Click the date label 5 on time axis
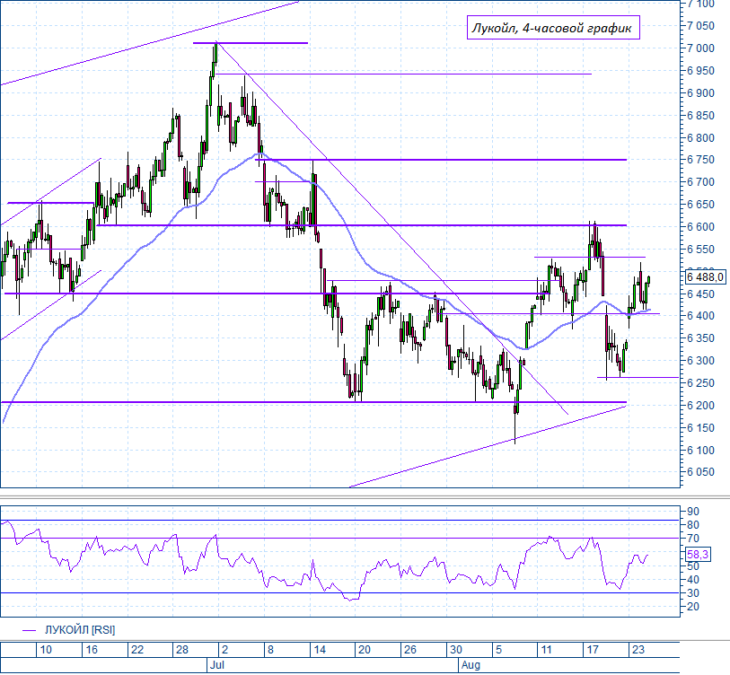This screenshot has height=675, width=730. [499, 650]
